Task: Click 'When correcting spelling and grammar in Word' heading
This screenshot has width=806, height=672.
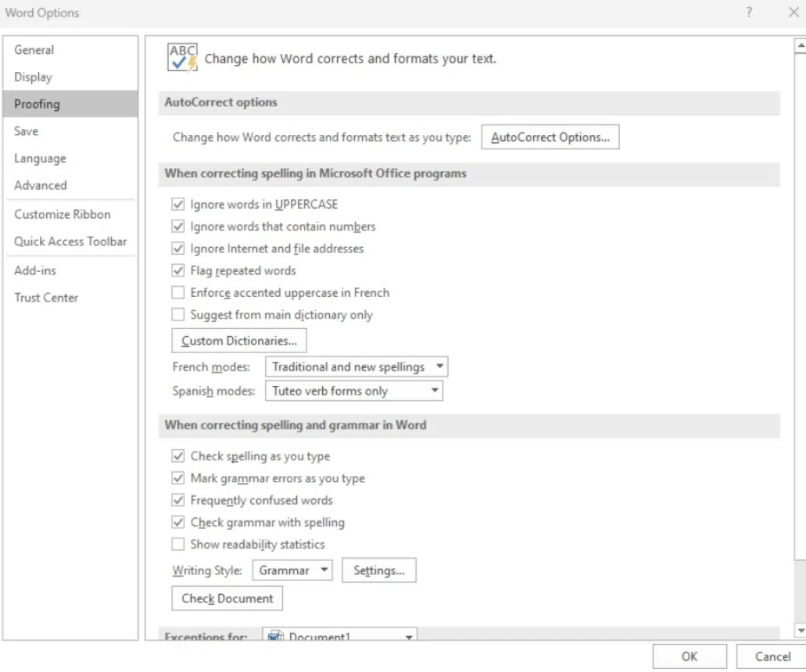Action: 295,425
